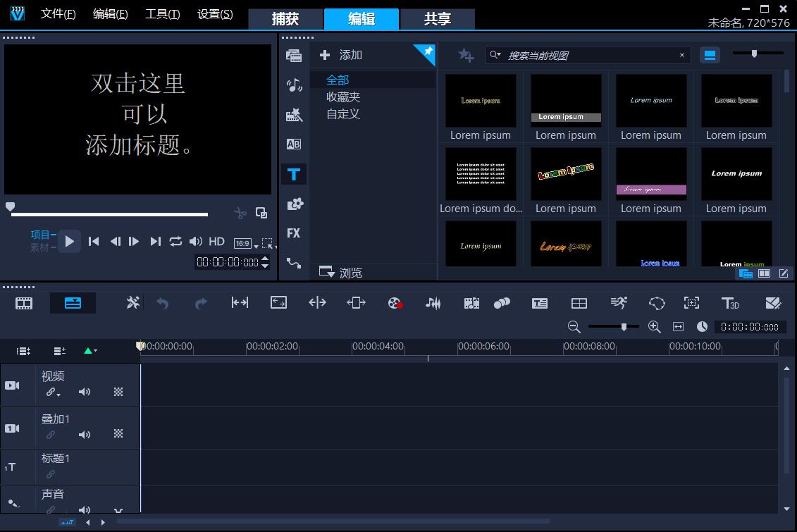Click the 浏览 button
The image size is (797, 532).
[x=342, y=273]
